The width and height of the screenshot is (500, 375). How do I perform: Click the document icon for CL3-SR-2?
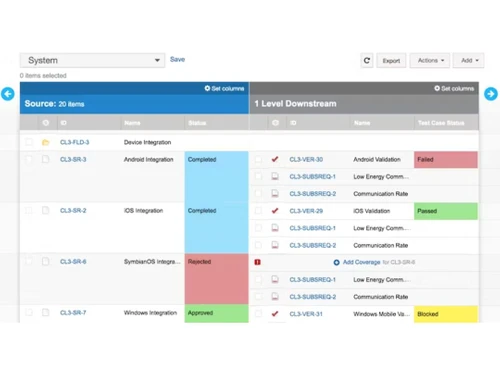pyautogui.click(x=46, y=210)
